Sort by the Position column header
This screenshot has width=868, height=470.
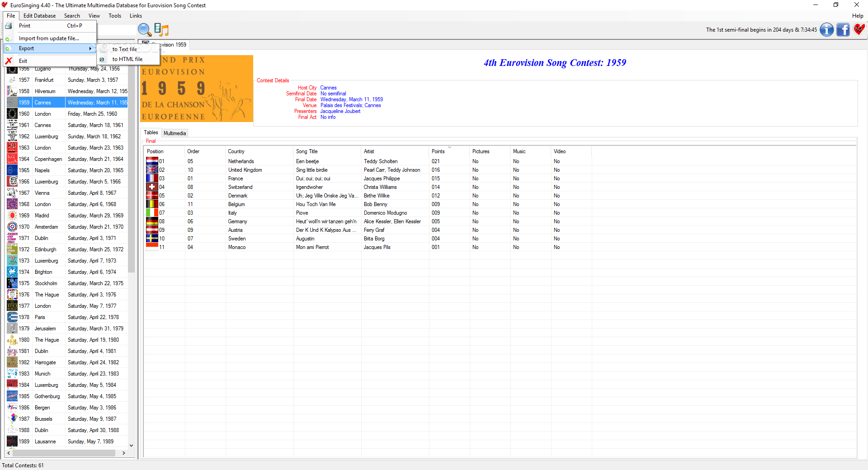165,151
